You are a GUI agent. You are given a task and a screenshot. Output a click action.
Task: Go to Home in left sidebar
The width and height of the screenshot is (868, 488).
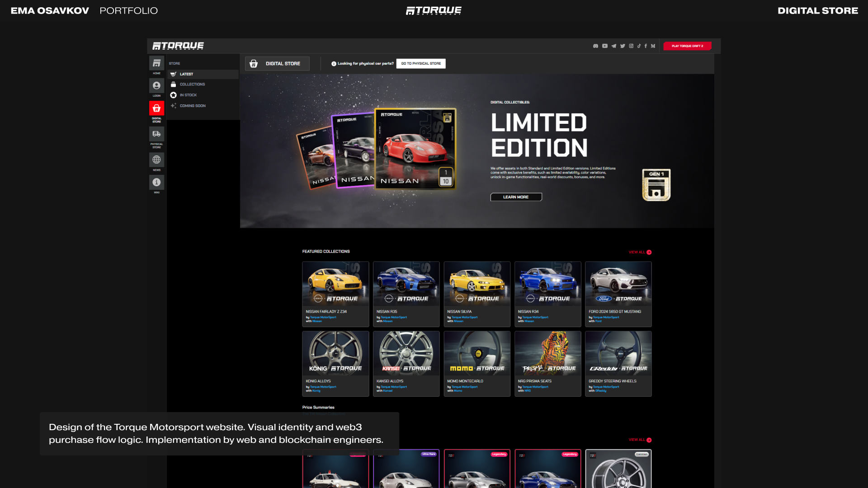point(156,64)
